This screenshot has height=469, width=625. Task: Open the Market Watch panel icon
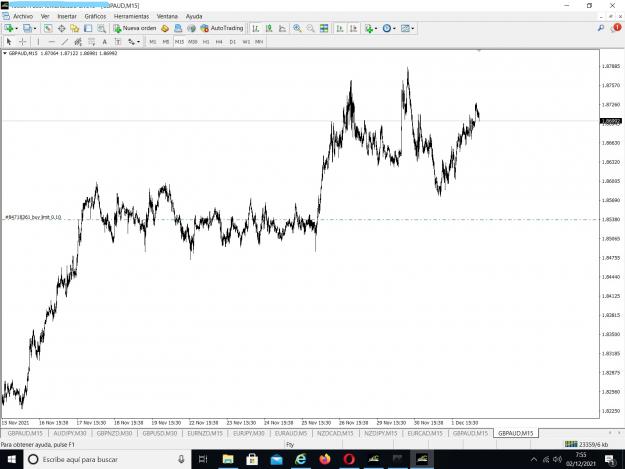tap(48, 28)
